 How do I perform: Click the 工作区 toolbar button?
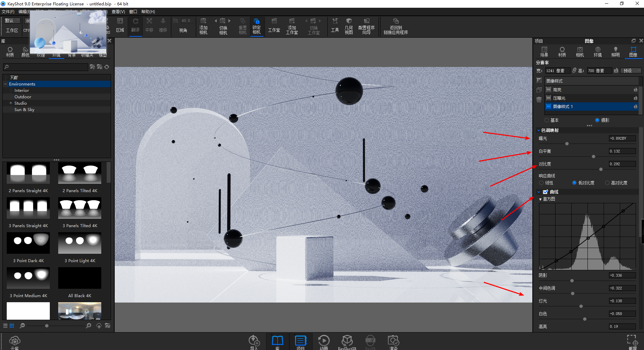coord(12,30)
